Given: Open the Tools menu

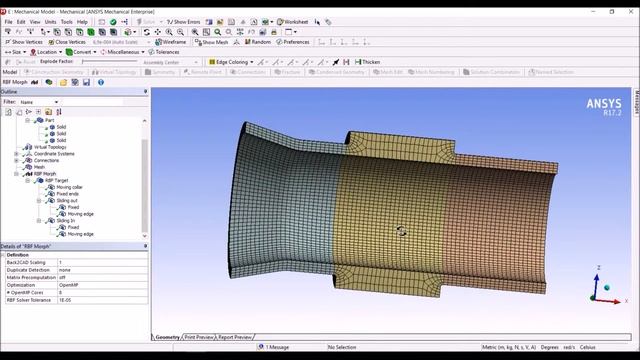Looking at the screenshot, I should coord(67,22).
